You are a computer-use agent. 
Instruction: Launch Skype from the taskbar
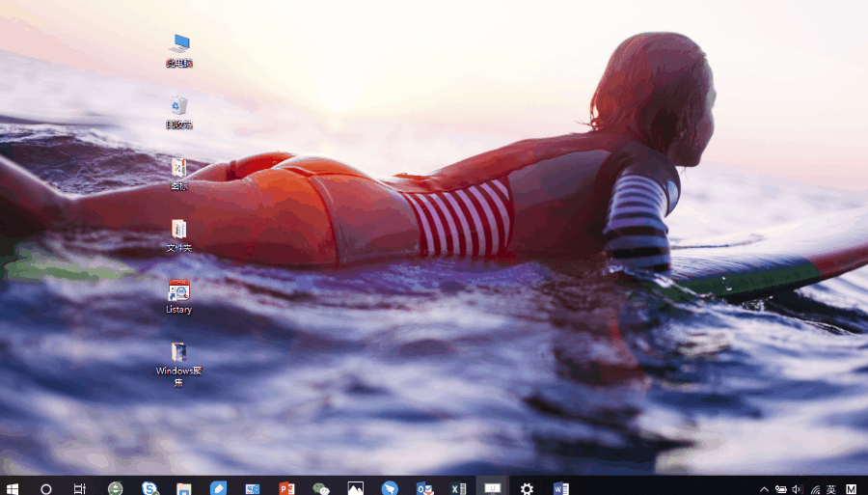(150, 488)
